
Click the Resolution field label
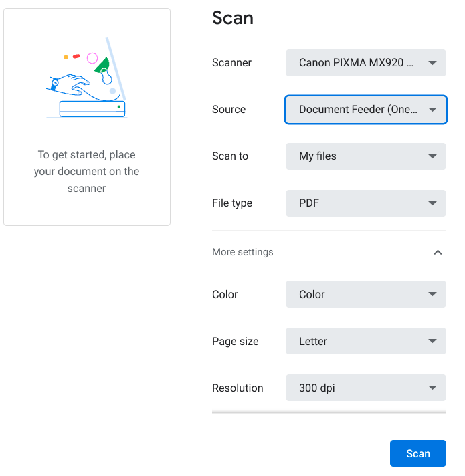point(238,388)
